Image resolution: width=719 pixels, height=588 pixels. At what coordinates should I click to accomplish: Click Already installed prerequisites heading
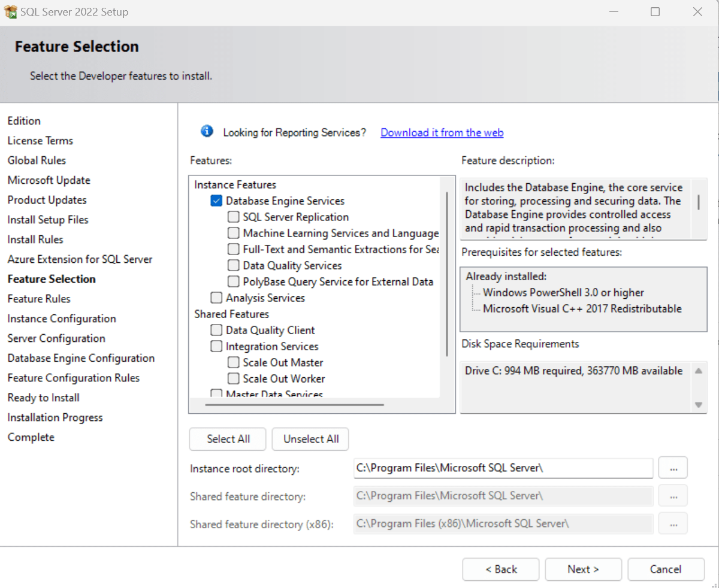[506, 277]
